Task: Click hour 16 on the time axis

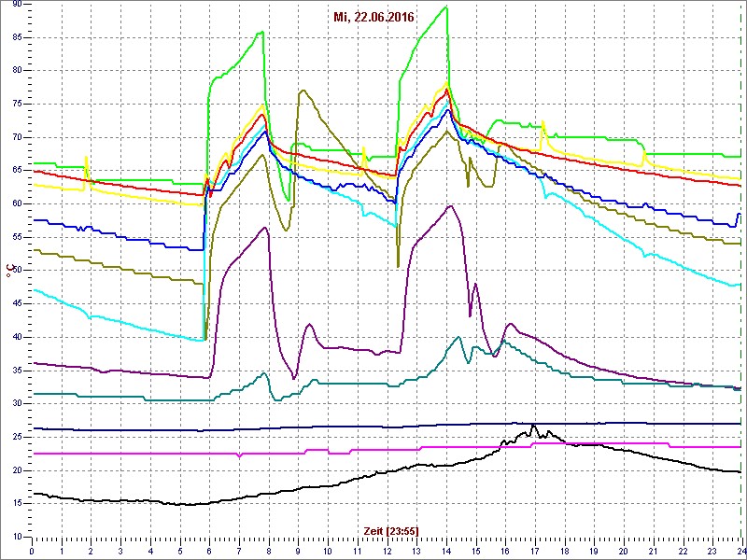Action: (504, 551)
